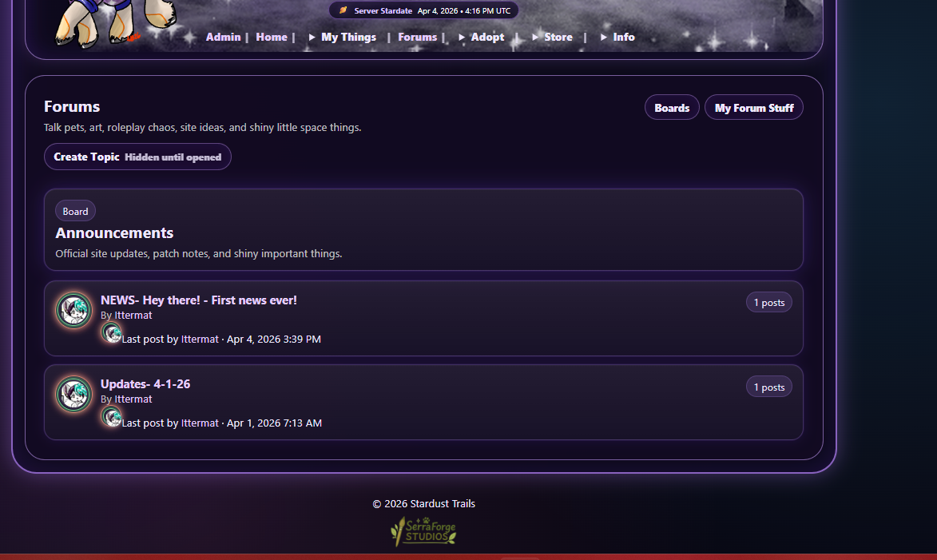
Task: Open My Forum Stuff
Action: pos(753,108)
